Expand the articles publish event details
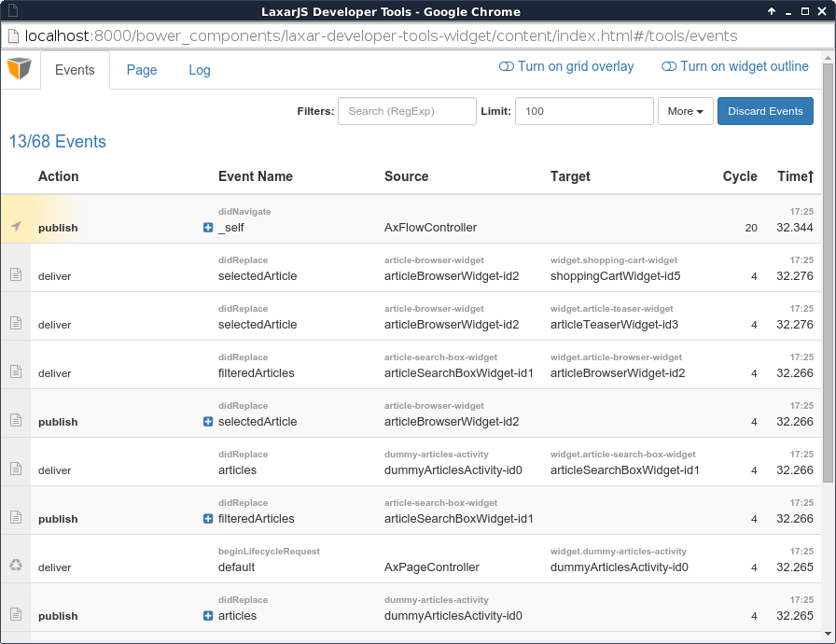Image resolution: width=836 pixels, height=644 pixels. click(x=208, y=616)
